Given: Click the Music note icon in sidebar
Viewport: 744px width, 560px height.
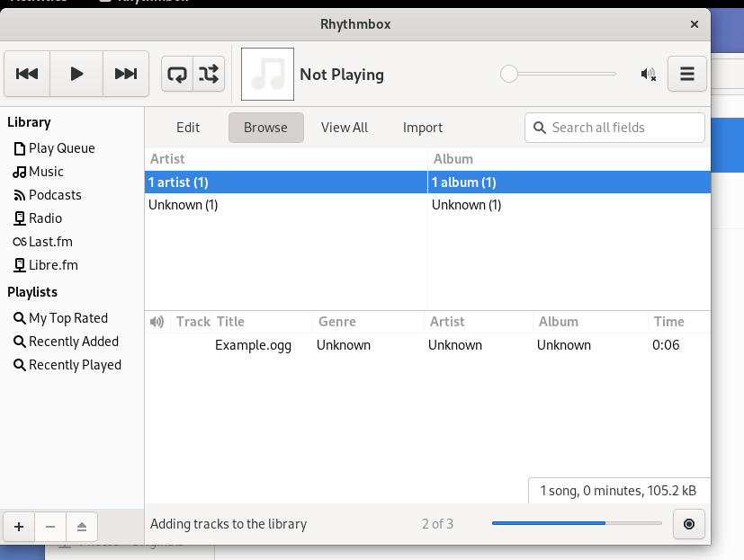Looking at the screenshot, I should pyautogui.click(x=20, y=172).
